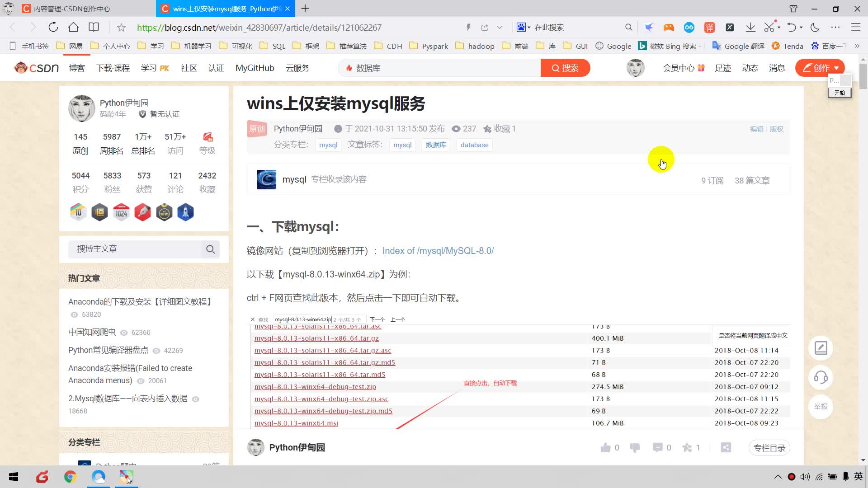868x488 pixels.
Task: Open the volume icon in system tray
Action: click(x=805, y=477)
